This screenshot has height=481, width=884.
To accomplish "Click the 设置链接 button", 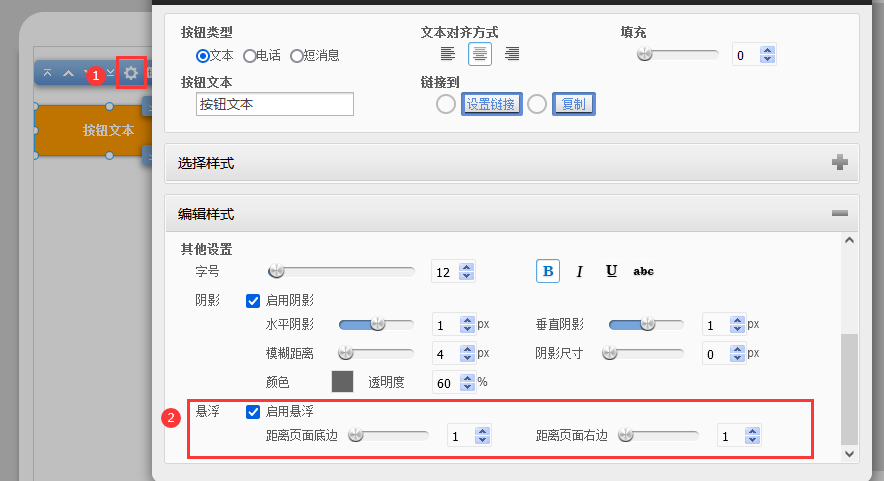I will click(x=491, y=104).
